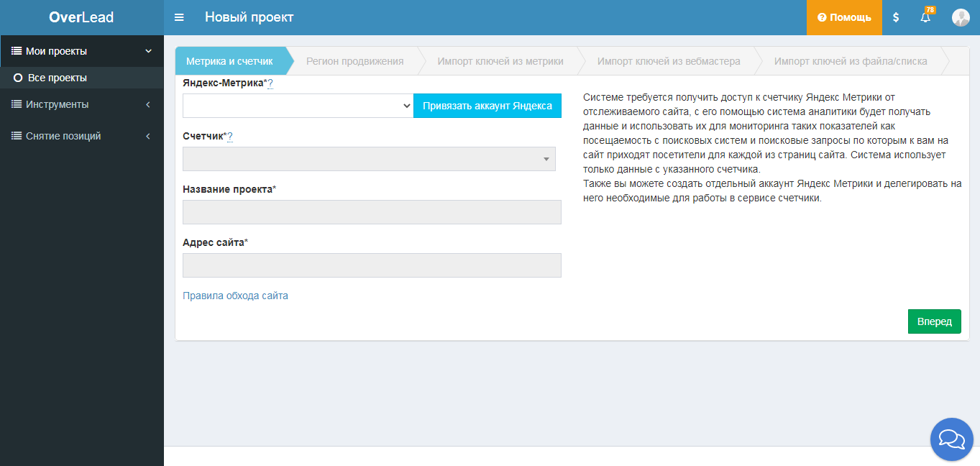Click the Яндекс-Метрика help question mark

270,83
